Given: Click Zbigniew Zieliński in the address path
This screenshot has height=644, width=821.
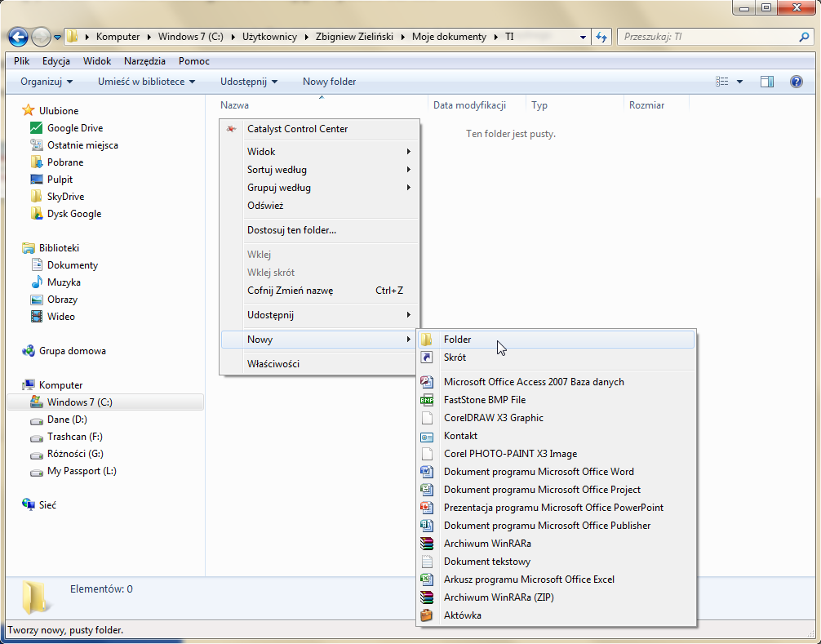Looking at the screenshot, I should coord(354,37).
